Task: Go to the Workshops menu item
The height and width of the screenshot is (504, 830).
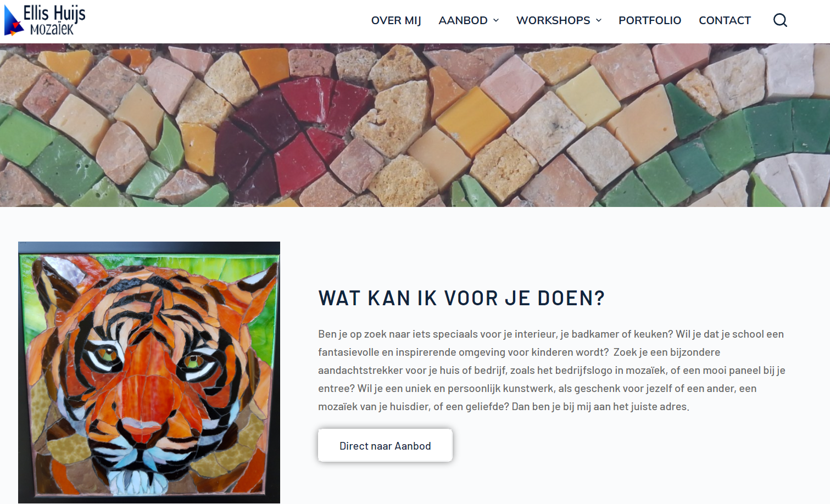Action: 553,20
